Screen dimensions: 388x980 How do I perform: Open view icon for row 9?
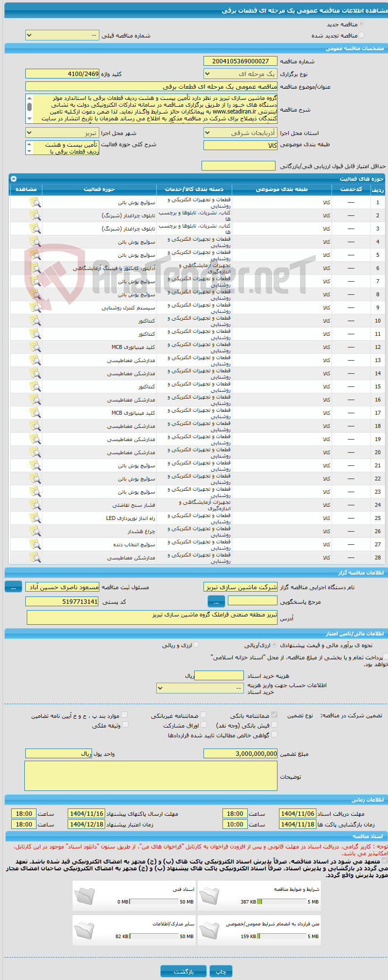tap(35, 307)
